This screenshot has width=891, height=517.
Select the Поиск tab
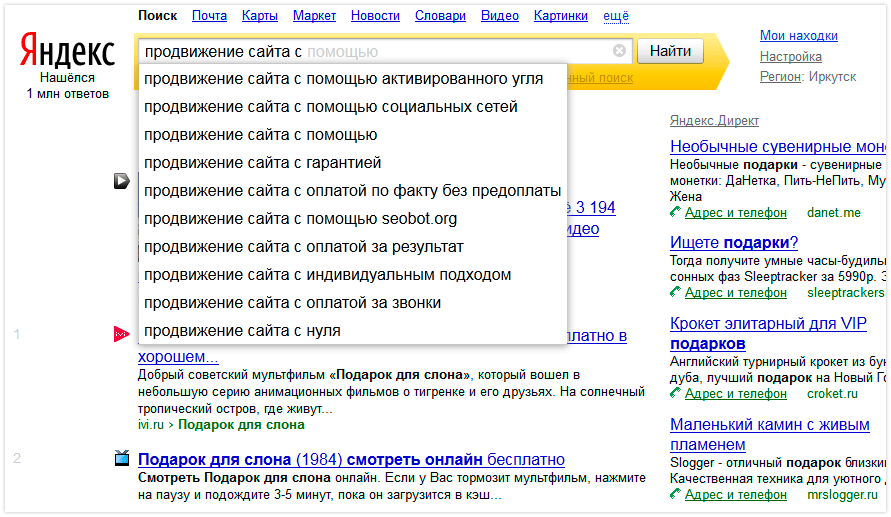(x=157, y=16)
